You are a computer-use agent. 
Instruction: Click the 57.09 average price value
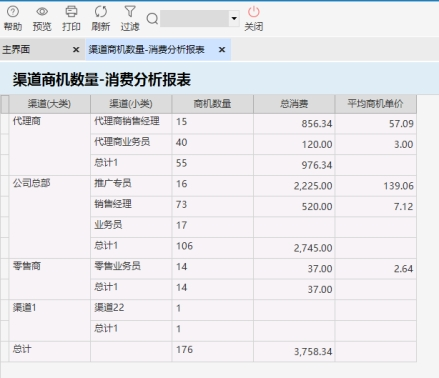click(x=376, y=124)
